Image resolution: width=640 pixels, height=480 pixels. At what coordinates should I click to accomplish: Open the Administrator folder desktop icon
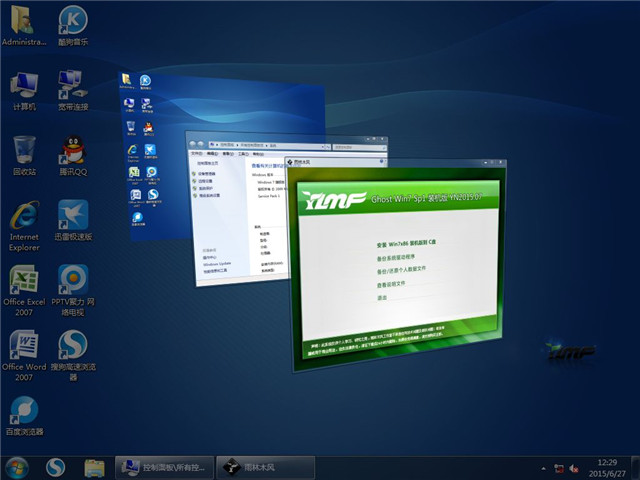(x=24, y=22)
